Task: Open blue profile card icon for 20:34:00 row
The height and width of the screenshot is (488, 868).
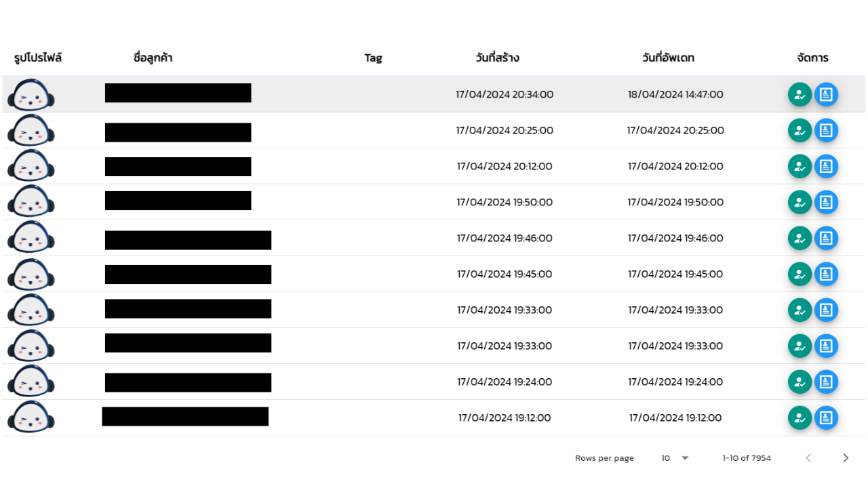Action: 826,94
